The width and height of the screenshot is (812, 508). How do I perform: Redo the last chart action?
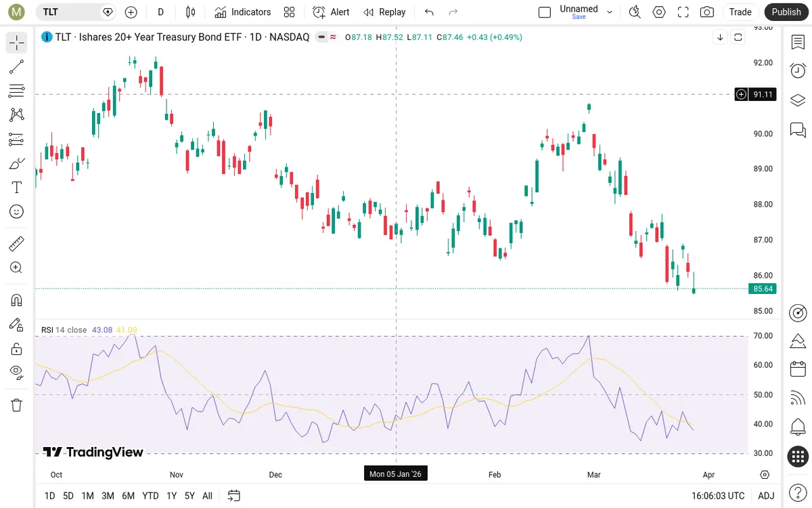click(x=453, y=12)
